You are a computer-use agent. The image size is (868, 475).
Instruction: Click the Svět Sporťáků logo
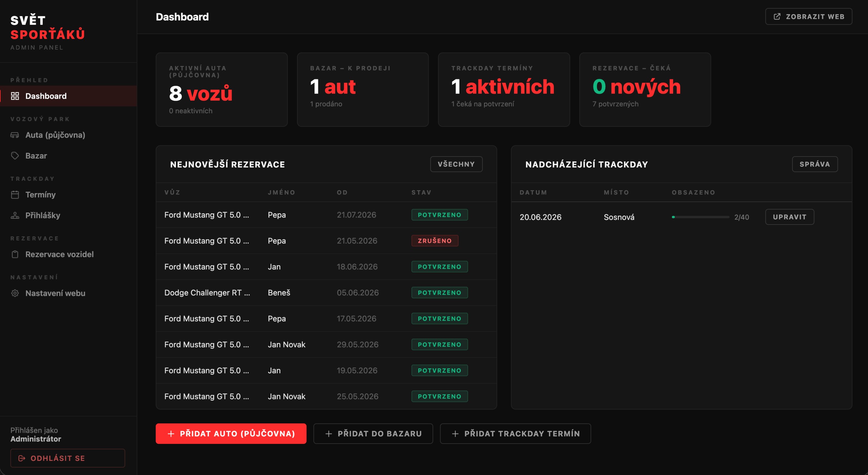47,27
